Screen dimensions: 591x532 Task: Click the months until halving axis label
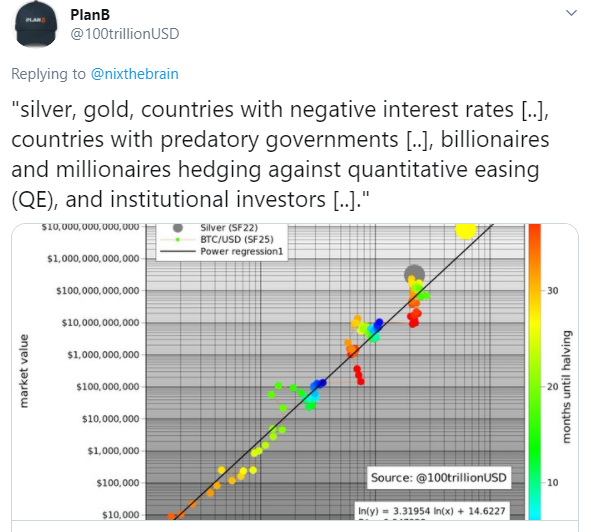pyautogui.click(x=567, y=386)
